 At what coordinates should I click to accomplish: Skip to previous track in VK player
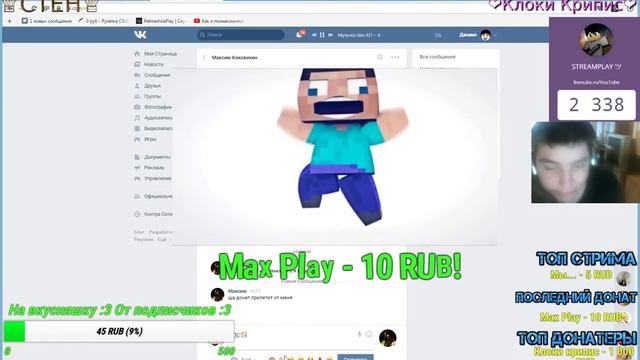[314, 35]
